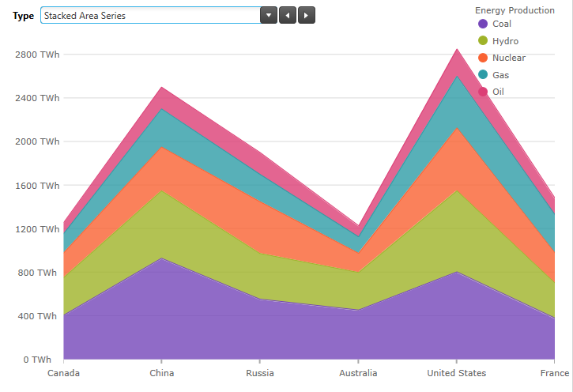Click the Russia x-axis label
Screen dimensions: 573x392
click(x=260, y=373)
